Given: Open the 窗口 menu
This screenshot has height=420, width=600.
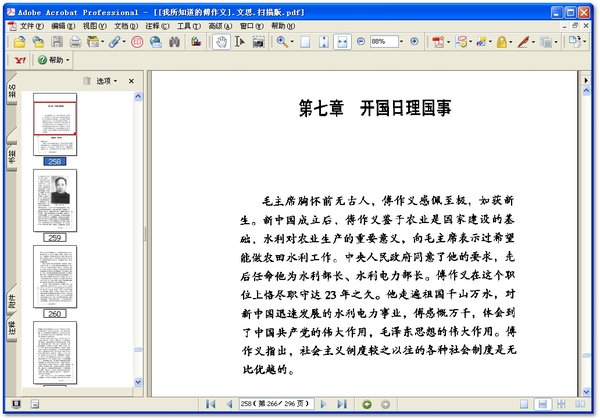Looking at the screenshot, I should pos(251,26).
